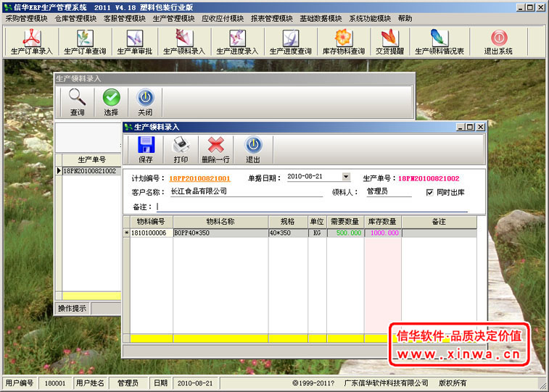Open 生产单审批 toolbar icon
The height and width of the screenshot is (392, 549).
[135, 42]
